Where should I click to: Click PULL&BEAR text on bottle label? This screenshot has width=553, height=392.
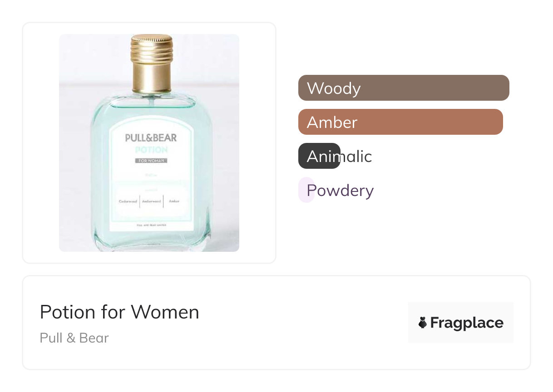[151, 137]
